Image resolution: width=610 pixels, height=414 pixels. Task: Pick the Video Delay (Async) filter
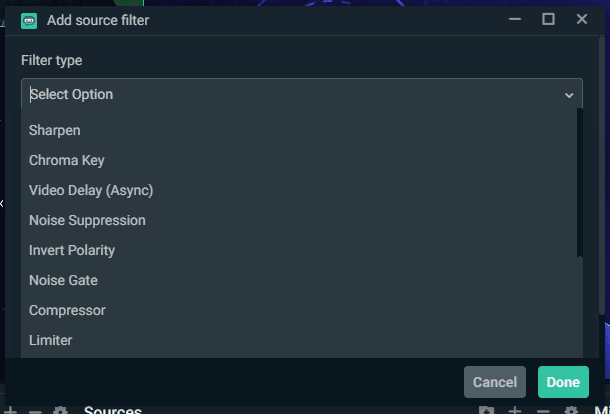tap(302, 190)
